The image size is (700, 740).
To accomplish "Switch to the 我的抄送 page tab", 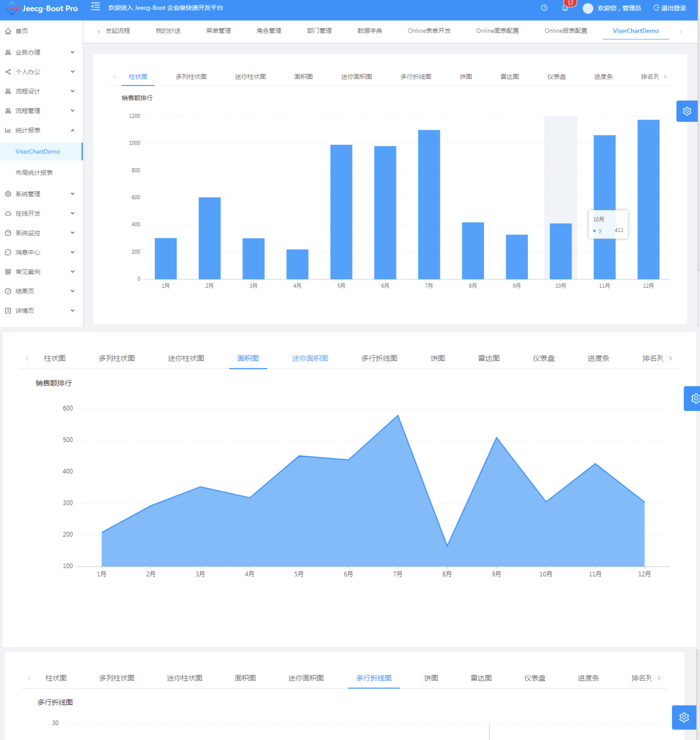I will click(168, 31).
